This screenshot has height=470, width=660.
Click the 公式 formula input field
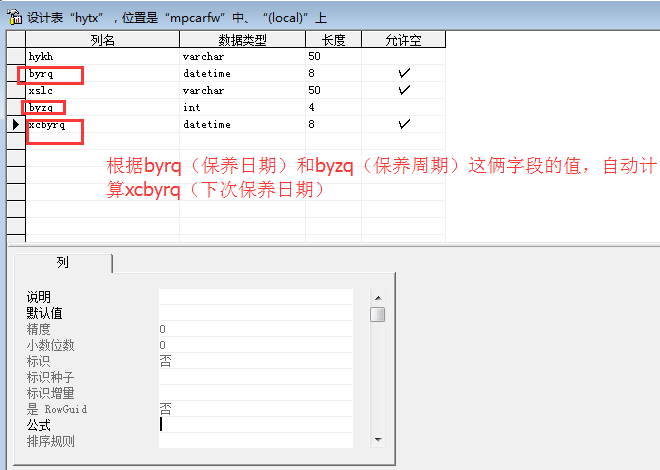click(255, 424)
